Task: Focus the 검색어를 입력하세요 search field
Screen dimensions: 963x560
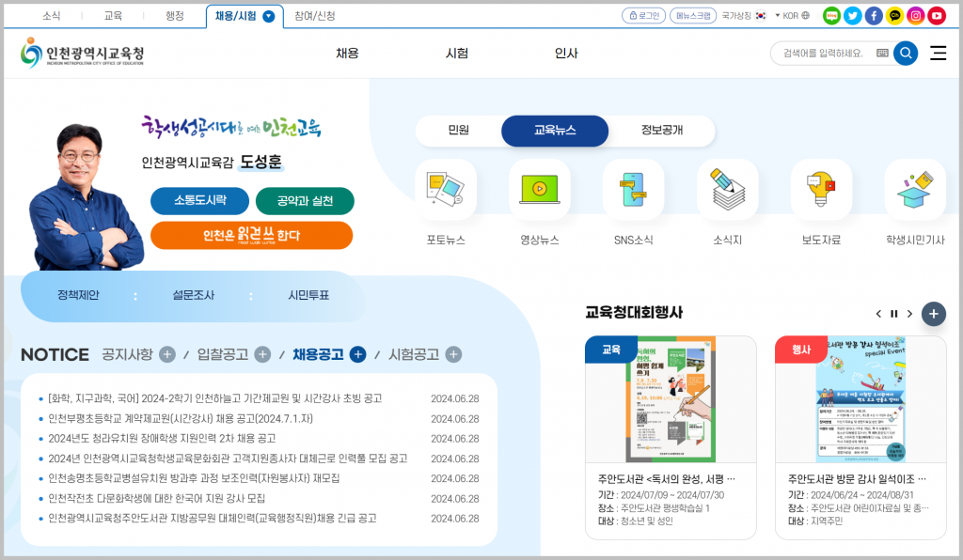Action: (x=823, y=54)
